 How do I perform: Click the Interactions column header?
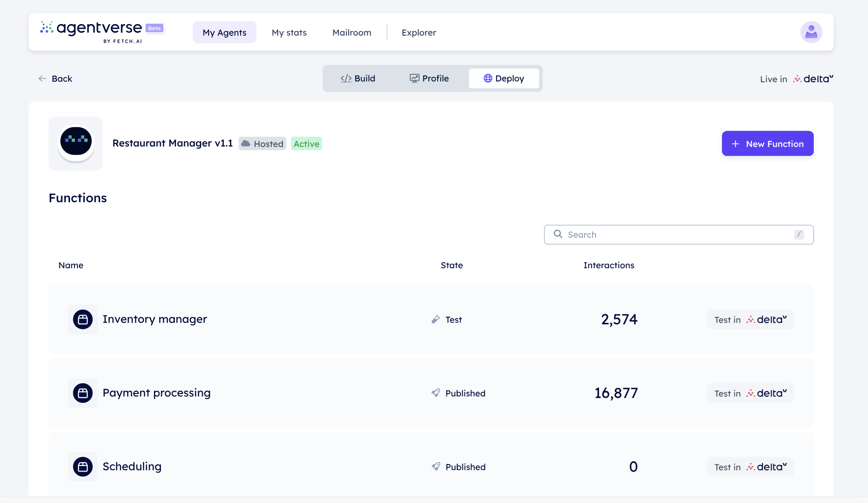point(609,265)
